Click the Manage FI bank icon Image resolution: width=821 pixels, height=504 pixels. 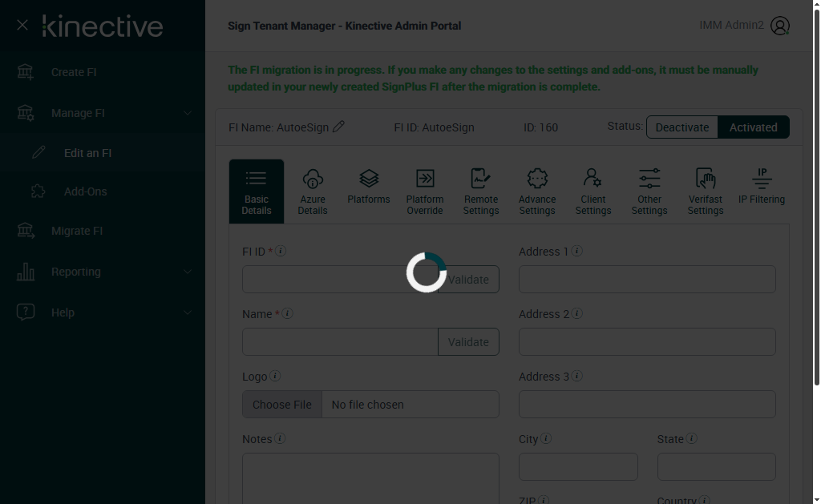pos(25,113)
